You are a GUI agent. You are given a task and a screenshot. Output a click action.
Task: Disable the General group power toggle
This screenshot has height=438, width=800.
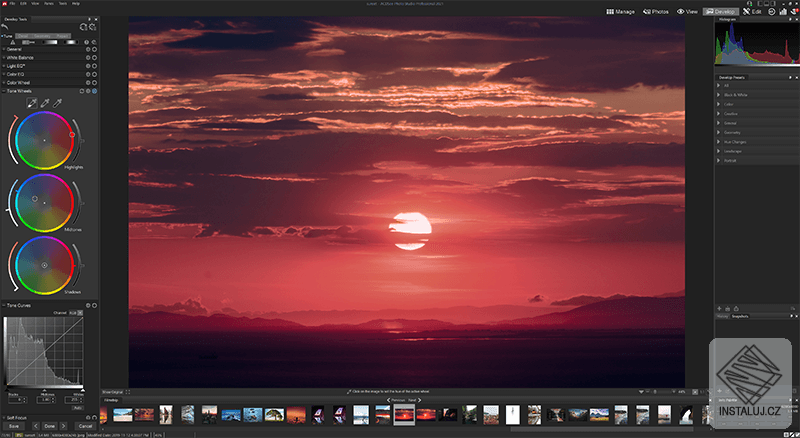[x=94, y=50]
